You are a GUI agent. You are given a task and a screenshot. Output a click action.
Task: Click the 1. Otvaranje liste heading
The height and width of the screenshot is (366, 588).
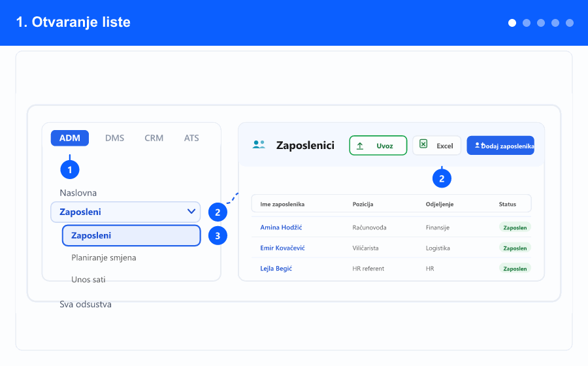(73, 22)
